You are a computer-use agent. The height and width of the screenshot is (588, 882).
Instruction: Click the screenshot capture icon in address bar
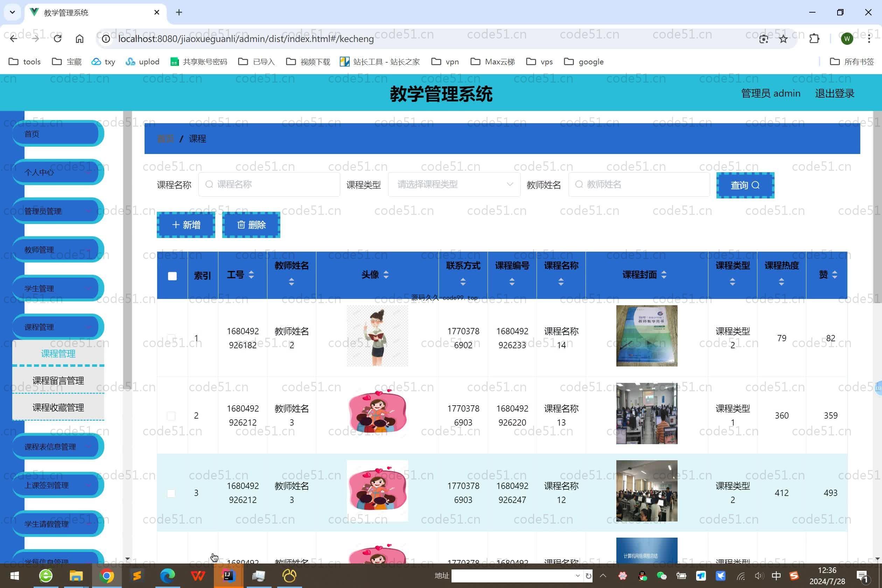pyautogui.click(x=763, y=38)
